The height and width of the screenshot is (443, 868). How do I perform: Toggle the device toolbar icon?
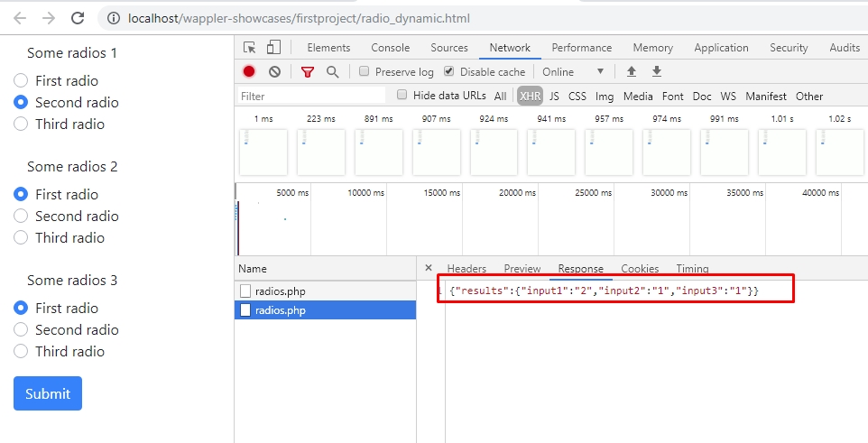click(x=273, y=48)
